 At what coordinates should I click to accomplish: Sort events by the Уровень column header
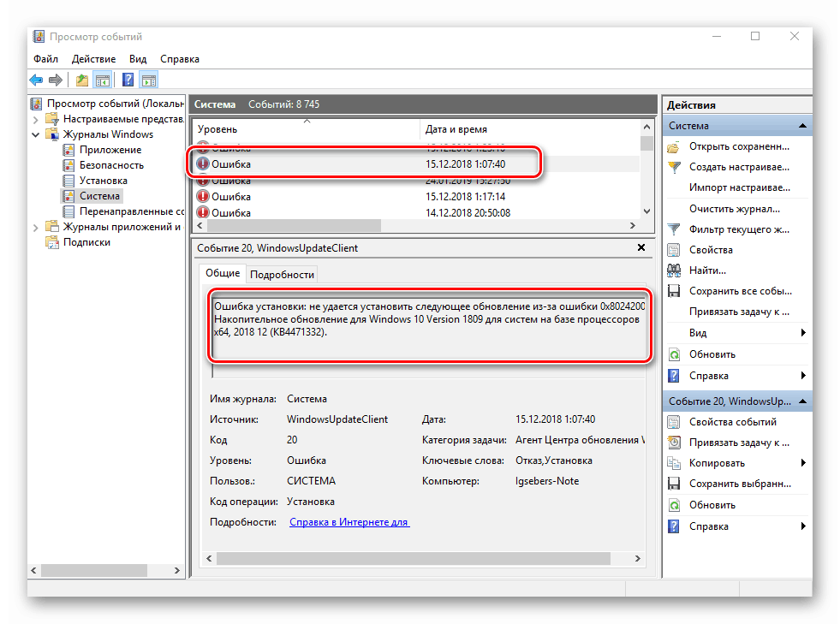point(306,129)
